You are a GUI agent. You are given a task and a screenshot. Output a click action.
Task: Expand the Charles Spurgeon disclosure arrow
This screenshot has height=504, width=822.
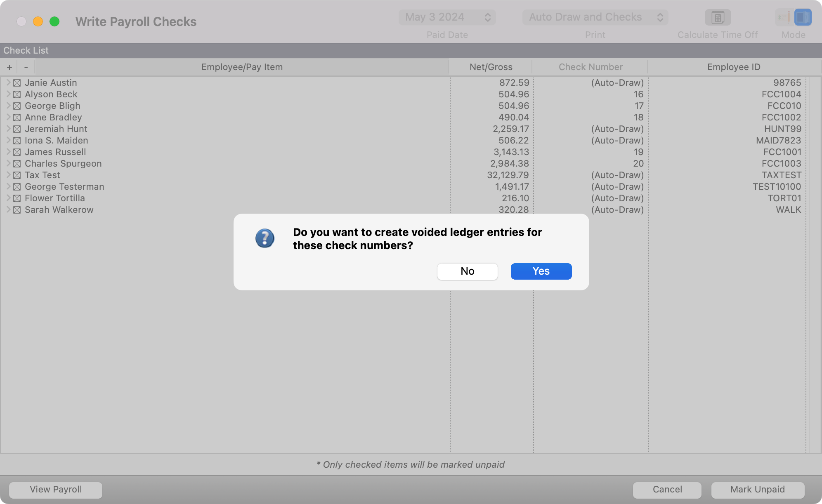tap(8, 163)
